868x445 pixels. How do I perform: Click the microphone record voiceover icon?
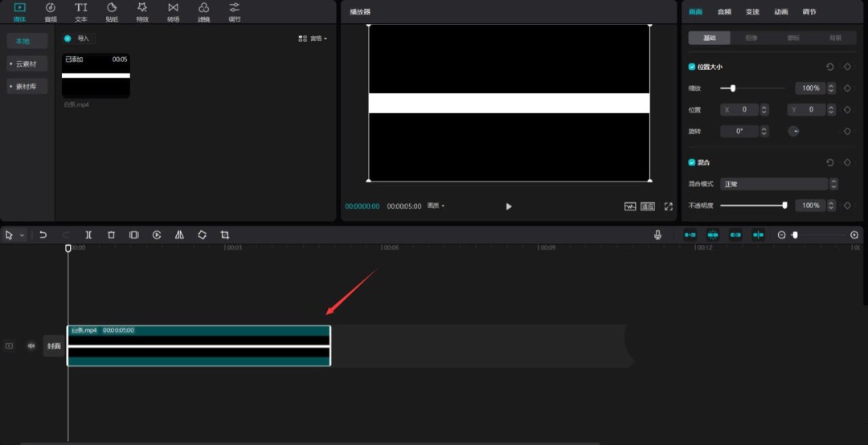(657, 235)
